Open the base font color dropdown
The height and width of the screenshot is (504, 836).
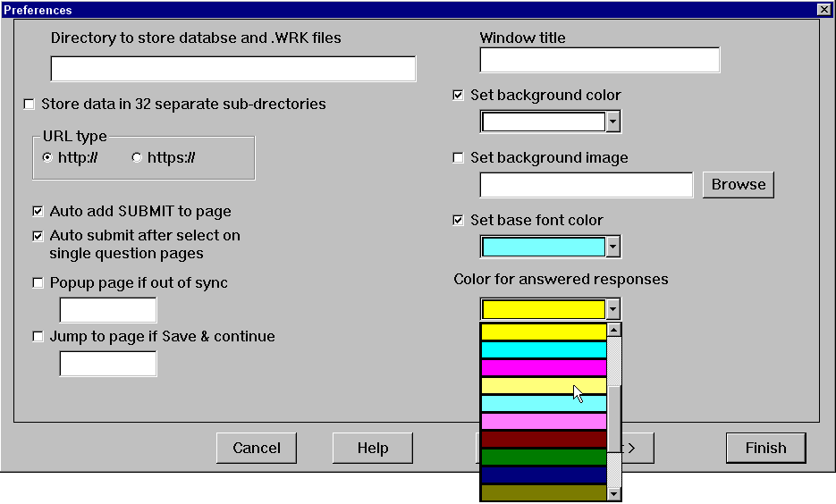coord(613,247)
